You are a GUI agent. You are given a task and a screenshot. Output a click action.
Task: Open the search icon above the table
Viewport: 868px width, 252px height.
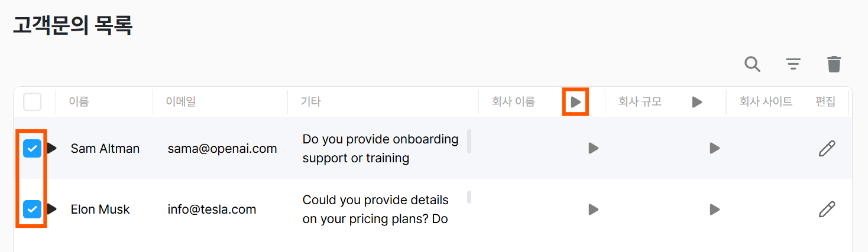(x=752, y=64)
